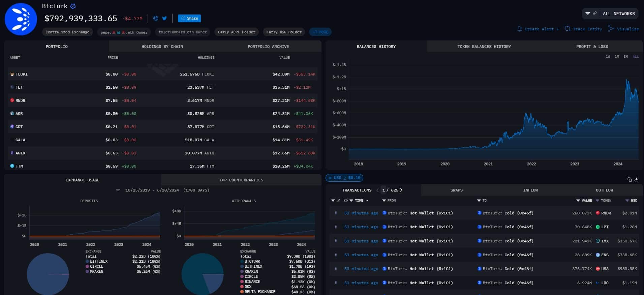Viewport: 644px width, 295px height.
Task: Click the AGIX token icon
Action: [x=12, y=153]
